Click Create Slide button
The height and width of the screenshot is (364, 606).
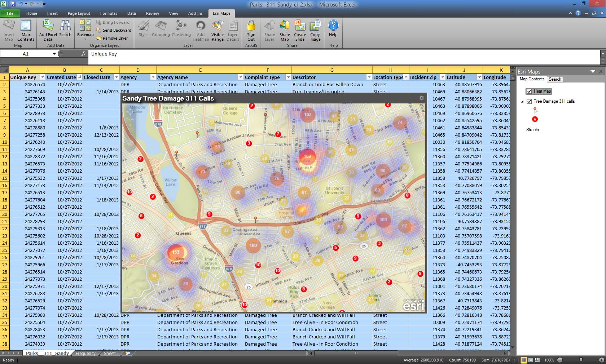click(x=300, y=31)
